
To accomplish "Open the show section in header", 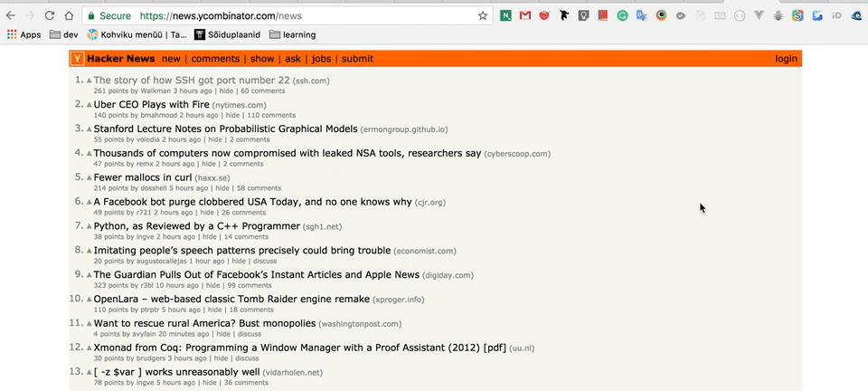I will (262, 59).
